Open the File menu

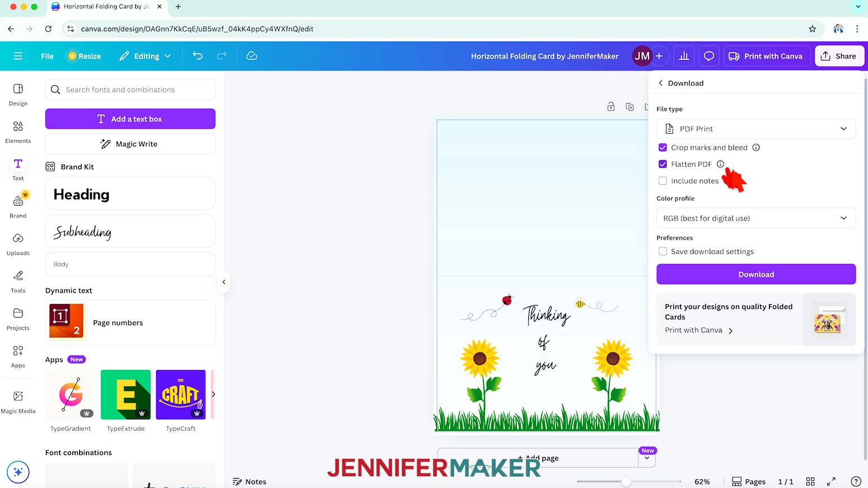coord(48,56)
